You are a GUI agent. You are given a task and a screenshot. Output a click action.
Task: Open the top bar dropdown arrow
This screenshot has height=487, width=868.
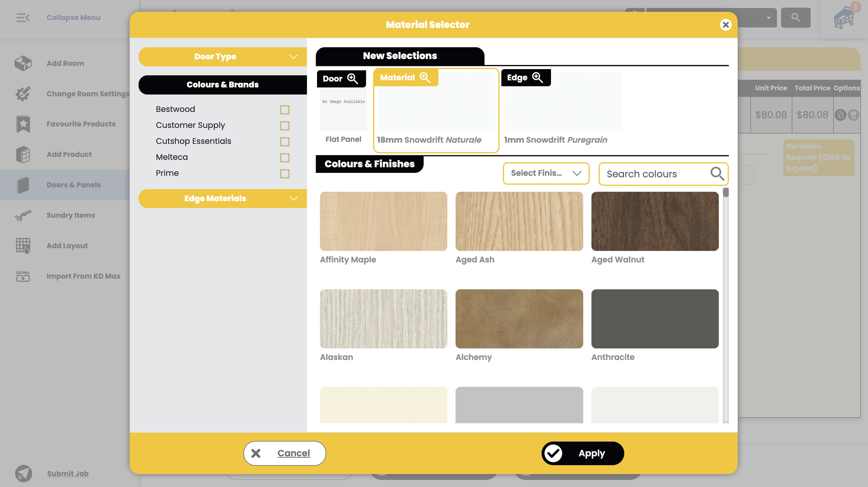(768, 18)
